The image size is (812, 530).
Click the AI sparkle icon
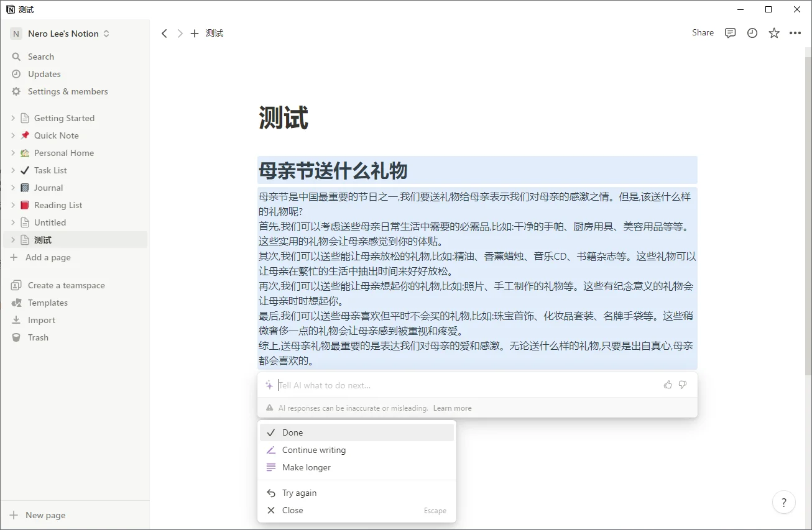[x=269, y=385]
